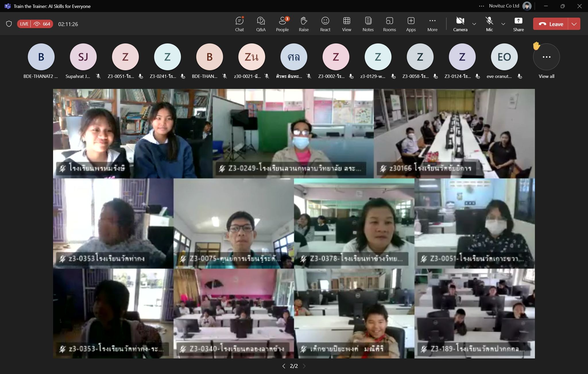
Task: Open the View layout options
Action: click(x=347, y=24)
